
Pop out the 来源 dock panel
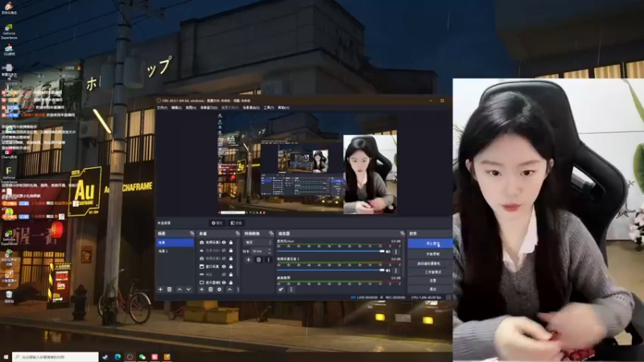237,233
